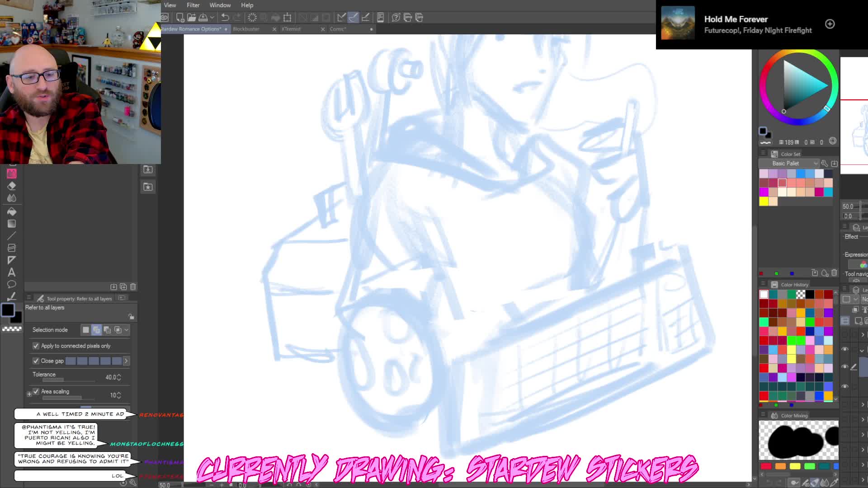Open Tool property panel menu

29,298
